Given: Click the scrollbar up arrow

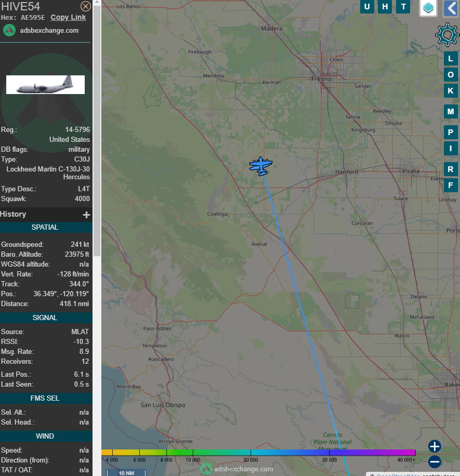Looking at the screenshot, I should [97, 2].
